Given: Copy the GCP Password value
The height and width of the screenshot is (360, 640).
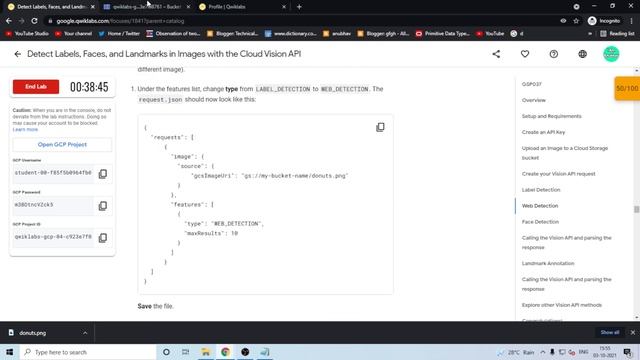Looking at the screenshot, I should 103,206.
